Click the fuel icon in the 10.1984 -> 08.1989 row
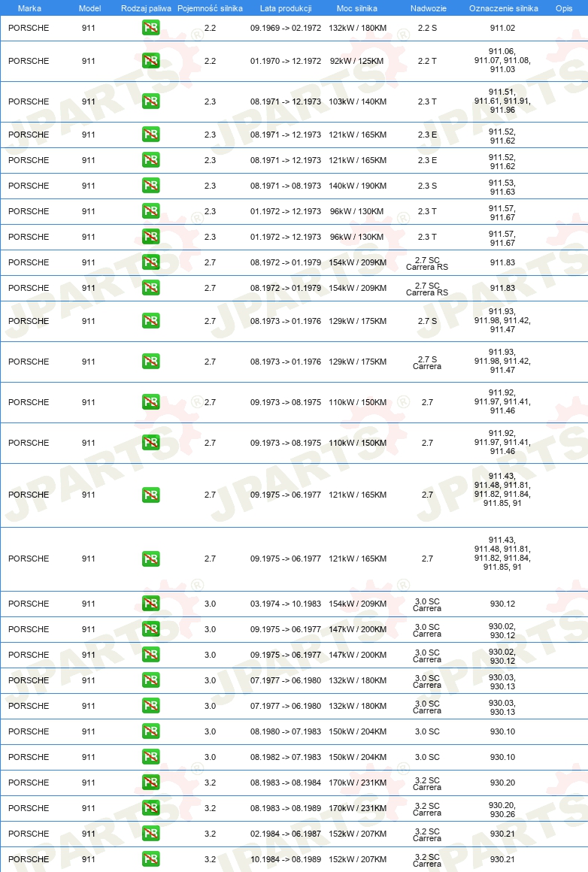The height and width of the screenshot is (872, 588). click(150, 859)
